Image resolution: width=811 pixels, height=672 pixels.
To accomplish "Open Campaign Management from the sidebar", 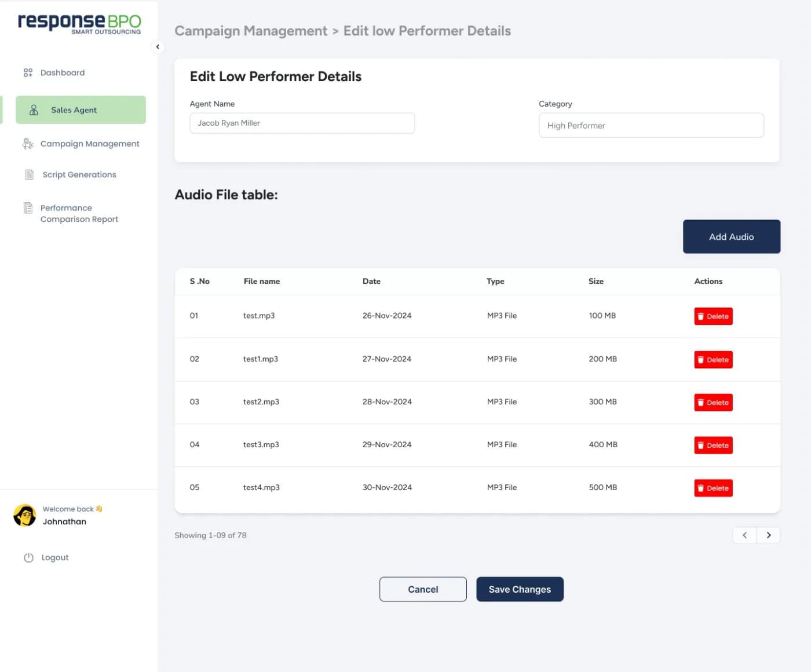I will (90, 144).
